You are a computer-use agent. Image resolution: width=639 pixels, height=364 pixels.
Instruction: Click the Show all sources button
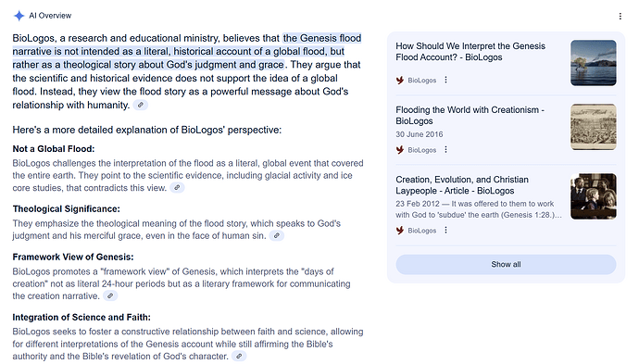click(x=506, y=264)
